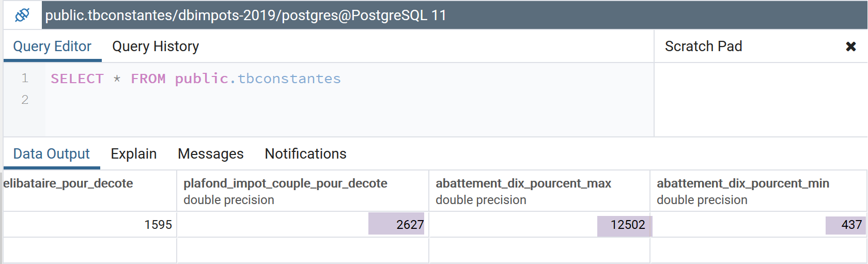Select the cell showing 437
868x264 pixels.
click(845, 225)
